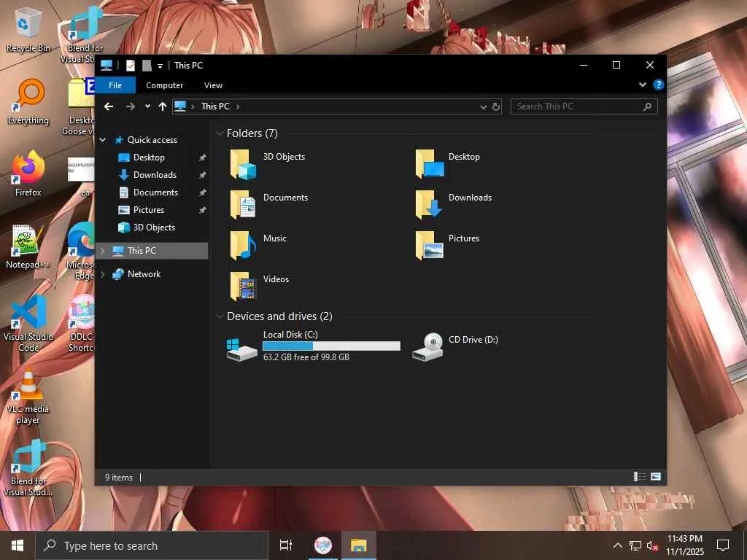Expand the ribbon with the chevron

point(643,85)
